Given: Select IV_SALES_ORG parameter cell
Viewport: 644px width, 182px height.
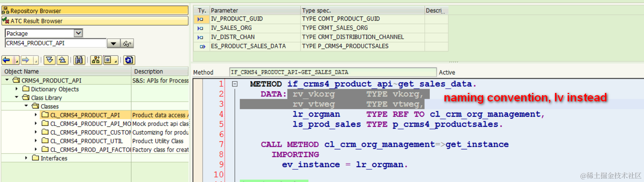Looking at the screenshot, I should point(255,28).
